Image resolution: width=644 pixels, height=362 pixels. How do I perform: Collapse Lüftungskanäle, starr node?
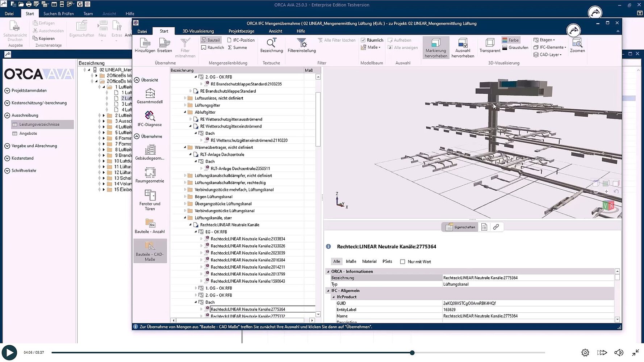pyautogui.click(x=185, y=218)
